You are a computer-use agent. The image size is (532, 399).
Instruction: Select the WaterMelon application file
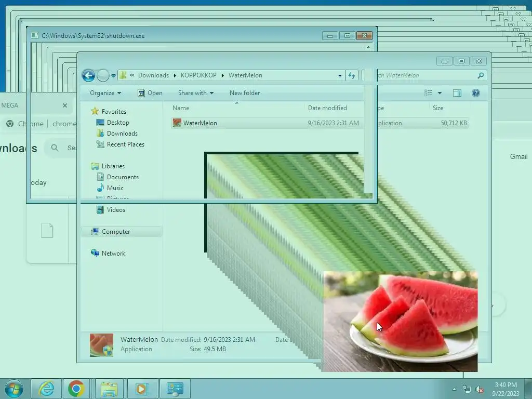click(x=320, y=123)
